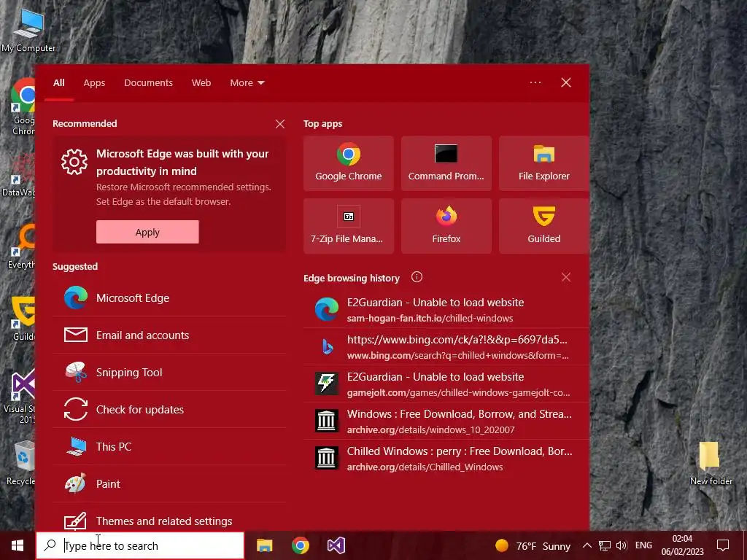This screenshot has width=747, height=560.
Task: Launch Firefox from Top apps
Action: click(x=446, y=226)
